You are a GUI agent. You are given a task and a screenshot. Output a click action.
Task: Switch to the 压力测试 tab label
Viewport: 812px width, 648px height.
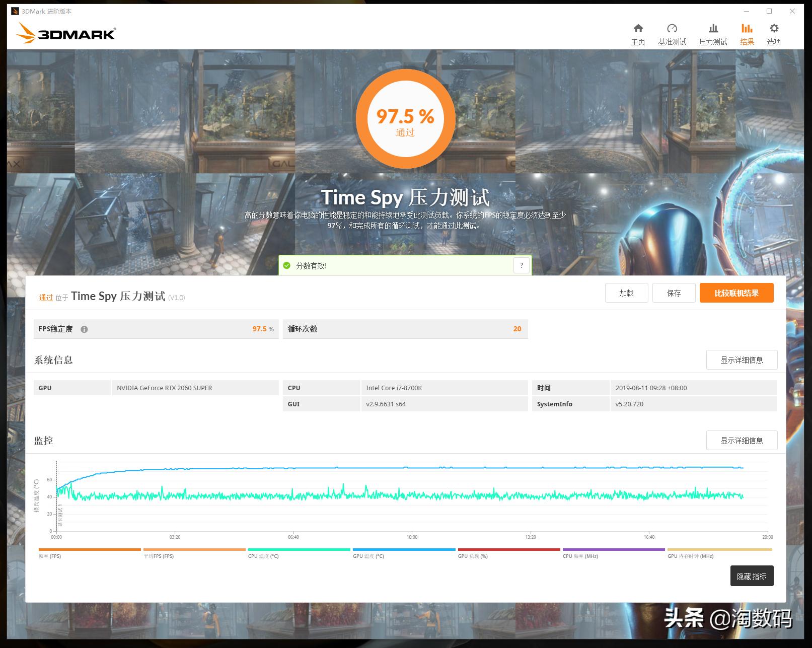[x=713, y=42]
